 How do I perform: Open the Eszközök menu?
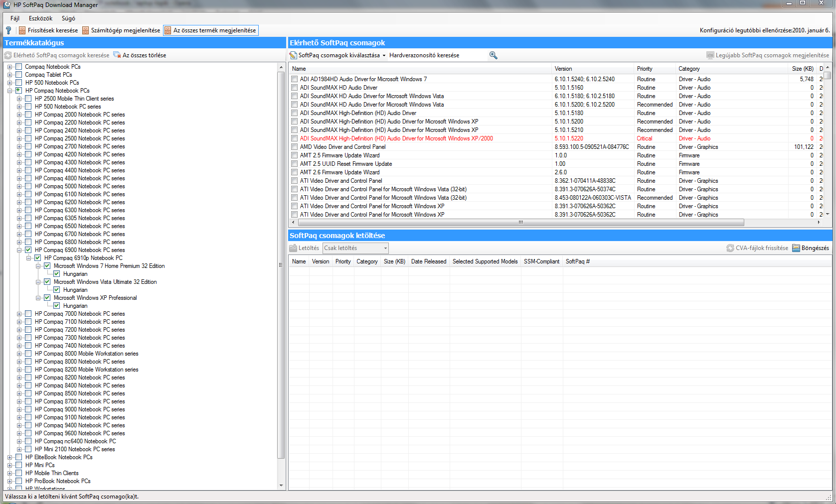pyautogui.click(x=40, y=18)
